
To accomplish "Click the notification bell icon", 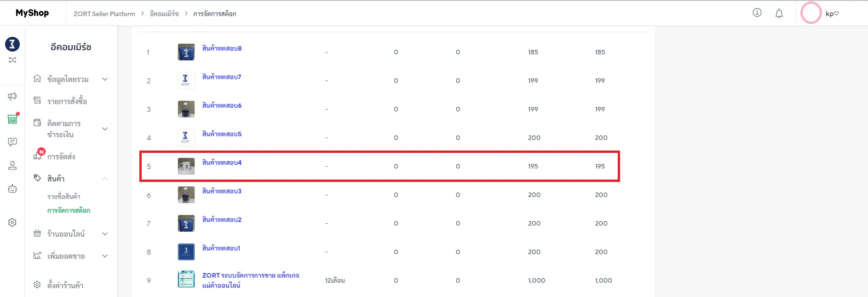I will pyautogui.click(x=779, y=13).
